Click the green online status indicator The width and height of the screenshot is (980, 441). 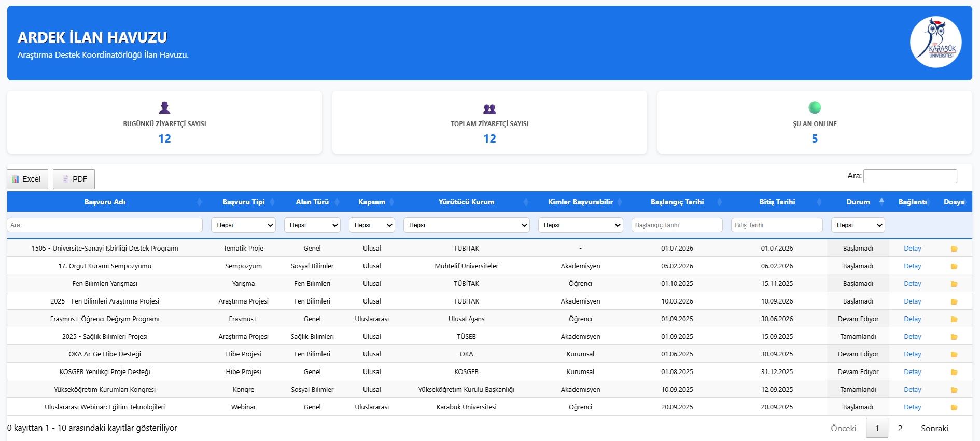[x=815, y=107]
